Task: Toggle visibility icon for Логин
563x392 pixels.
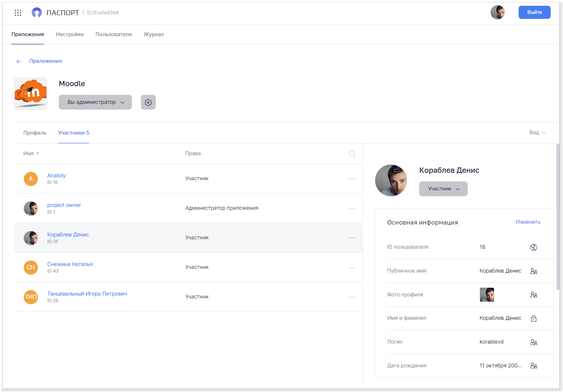Action: (534, 342)
